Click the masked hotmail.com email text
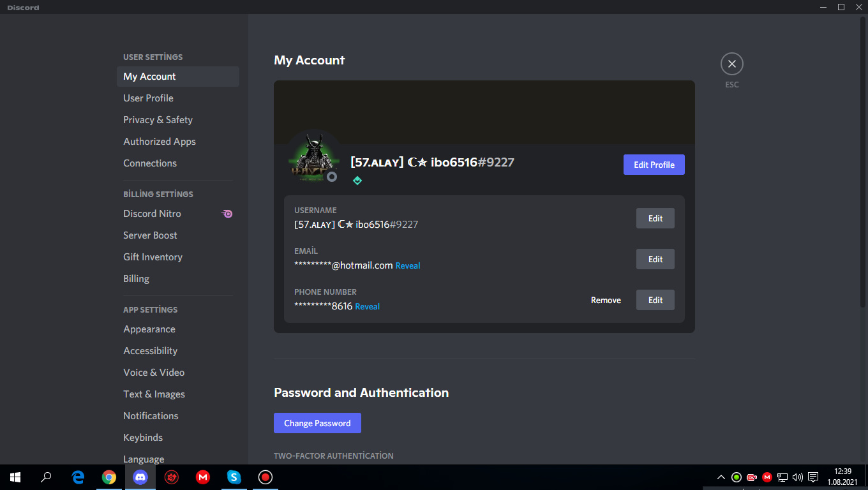 pyautogui.click(x=343, y=265)
